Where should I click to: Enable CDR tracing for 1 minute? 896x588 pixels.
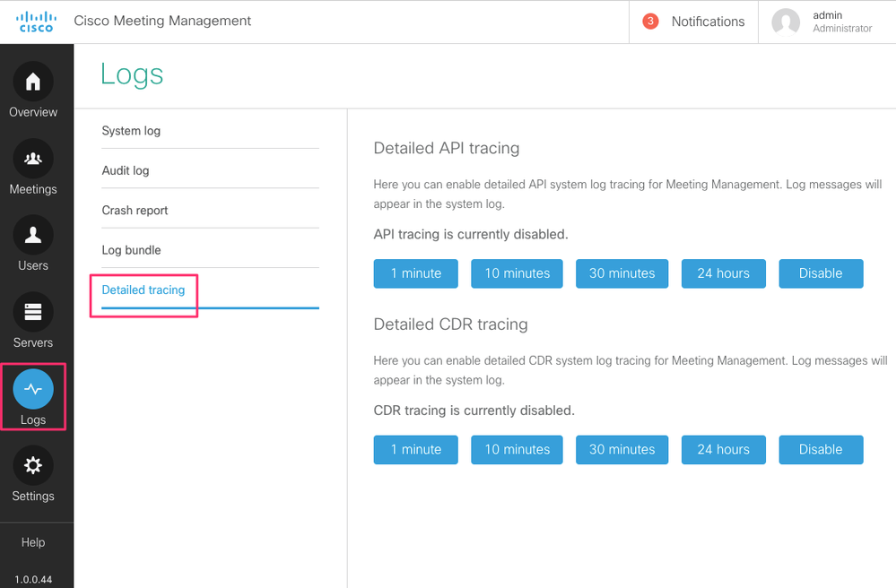[x=416, y=450]
